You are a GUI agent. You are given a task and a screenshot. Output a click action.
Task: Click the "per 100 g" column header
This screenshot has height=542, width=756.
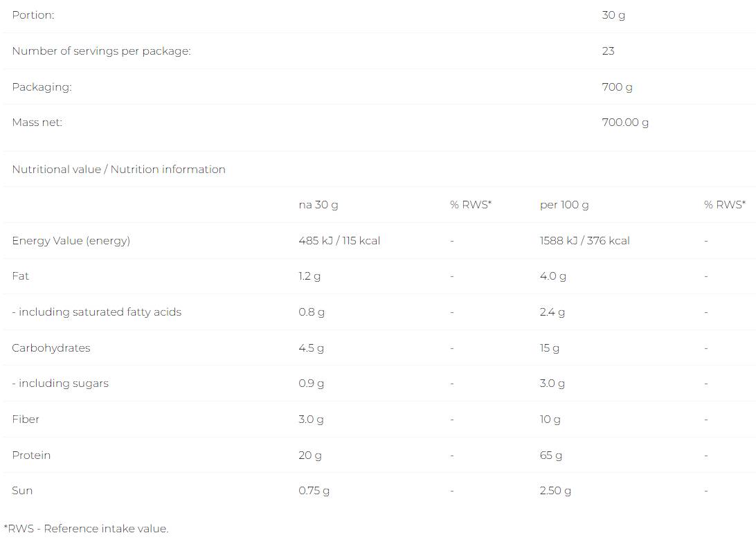click(x=564, y=205)
